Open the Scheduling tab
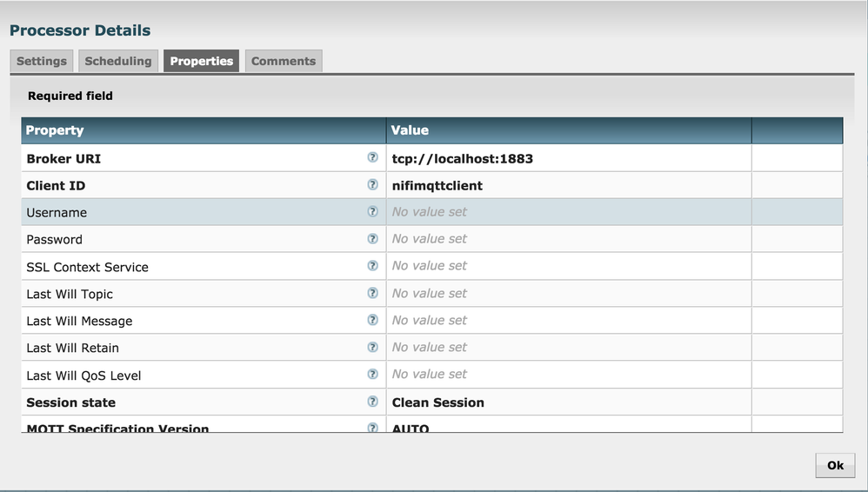This screenshot has height=492, width=868. pyautogui.click(x=118, y=61)
